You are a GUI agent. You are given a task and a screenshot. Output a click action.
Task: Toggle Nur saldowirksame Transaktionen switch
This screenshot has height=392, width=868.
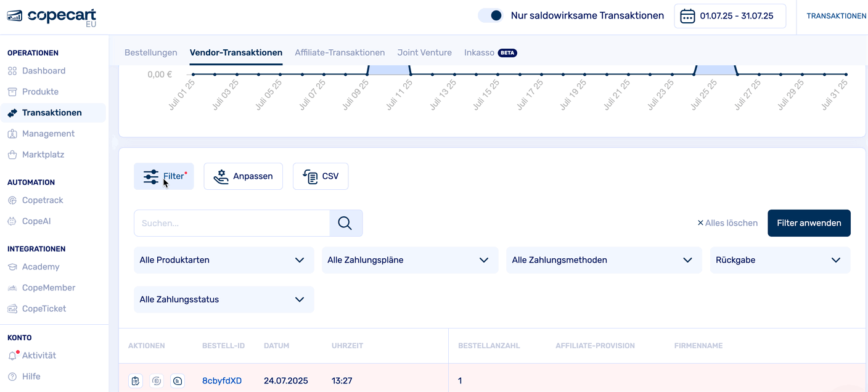491,16
